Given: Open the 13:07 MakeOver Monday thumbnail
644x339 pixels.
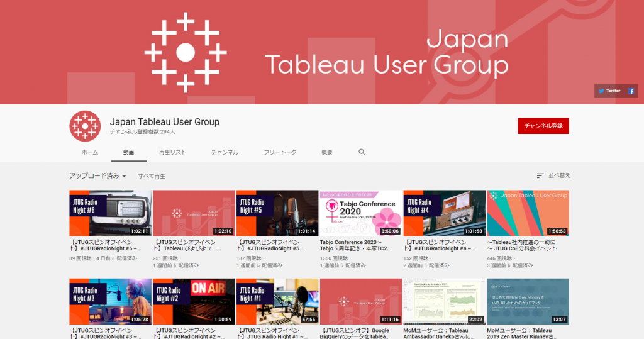Looking at the screenshot, I should [x=528, y=301].
